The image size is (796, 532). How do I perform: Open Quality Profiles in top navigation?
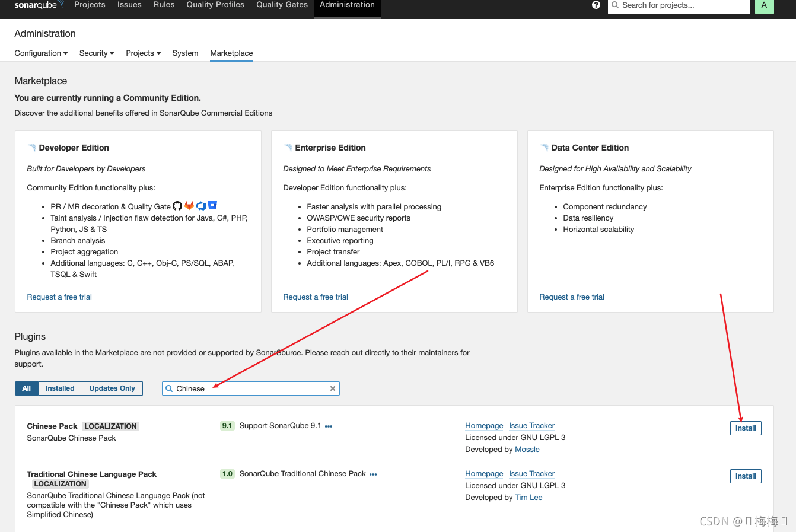pos(215,5)
